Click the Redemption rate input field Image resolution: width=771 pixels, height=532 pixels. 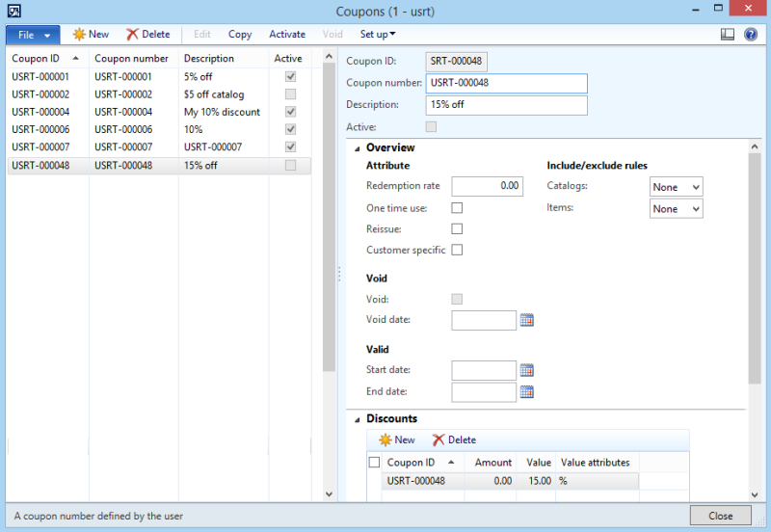487,186
